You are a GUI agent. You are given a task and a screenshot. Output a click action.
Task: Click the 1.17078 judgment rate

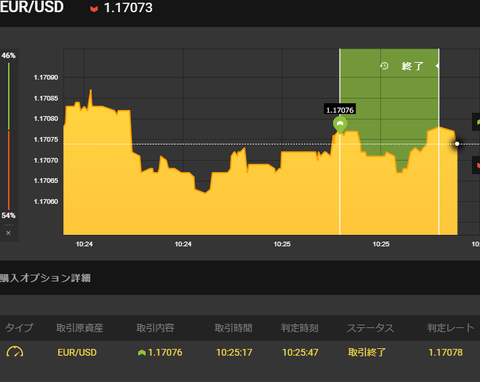pyautogui.click(x=445, y=353)
